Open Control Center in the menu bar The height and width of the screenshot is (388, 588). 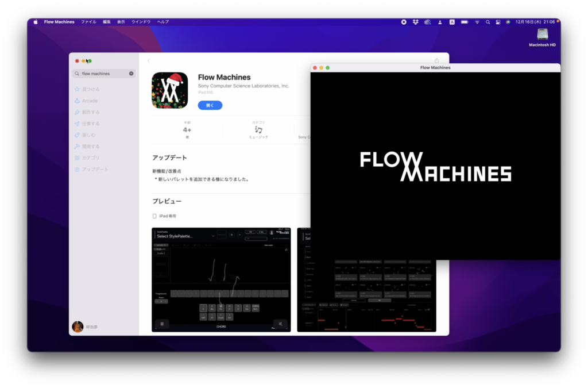[498, 22]
